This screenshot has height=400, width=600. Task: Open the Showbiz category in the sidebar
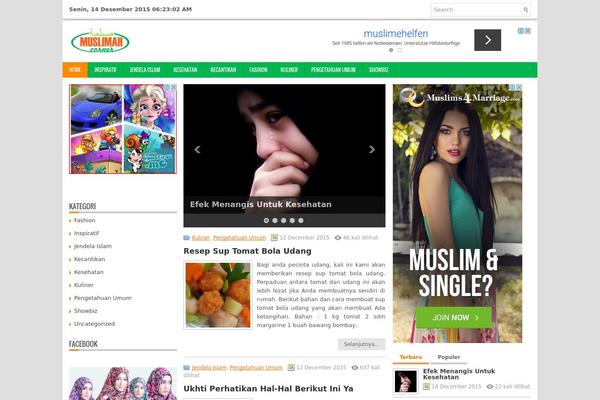tap(85, 311)
